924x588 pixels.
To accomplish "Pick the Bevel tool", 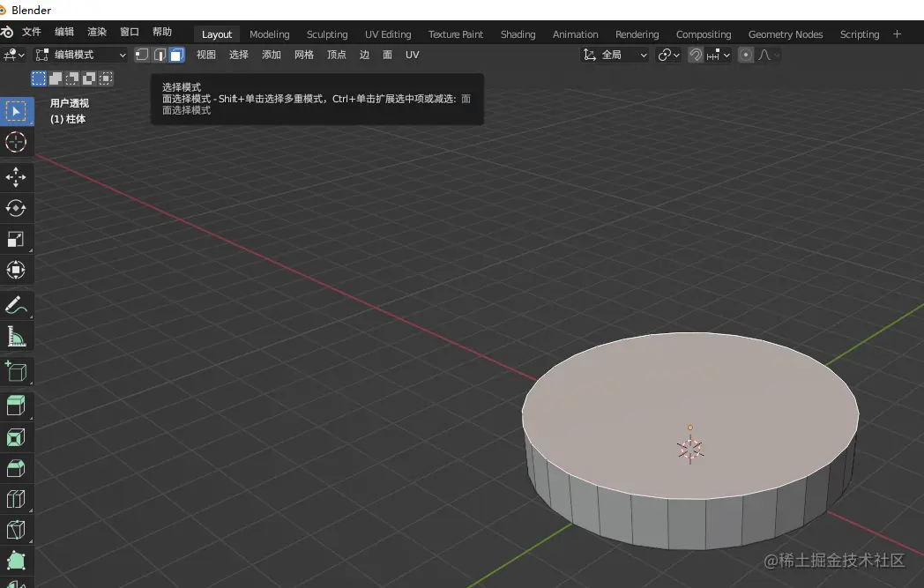I will click(x=16, y=468).
